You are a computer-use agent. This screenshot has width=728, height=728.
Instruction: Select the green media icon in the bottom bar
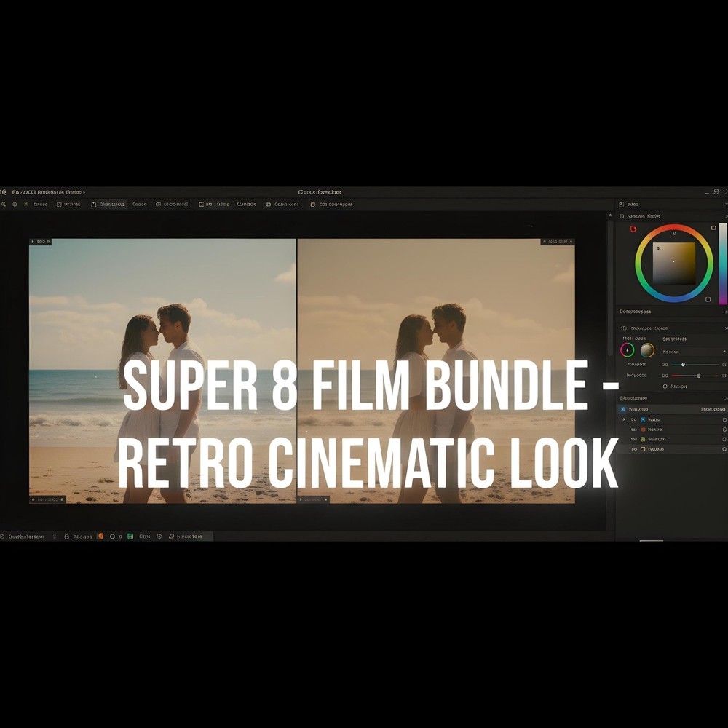(130, 537)
